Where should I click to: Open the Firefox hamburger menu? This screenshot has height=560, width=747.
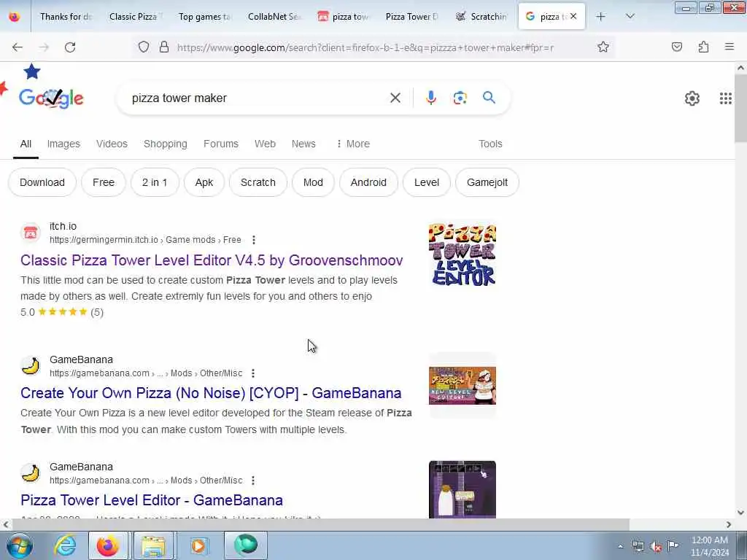[729, 47]
